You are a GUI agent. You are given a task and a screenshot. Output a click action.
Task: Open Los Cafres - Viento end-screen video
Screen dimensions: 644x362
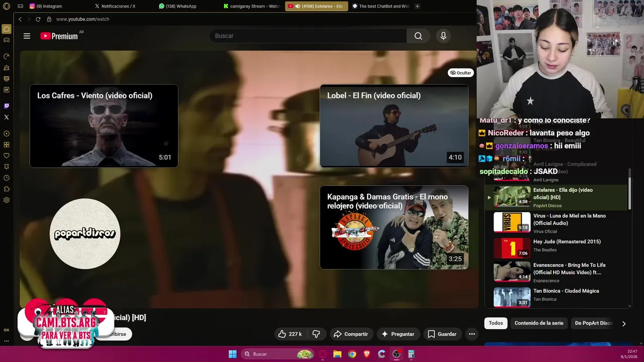(104, 126)
